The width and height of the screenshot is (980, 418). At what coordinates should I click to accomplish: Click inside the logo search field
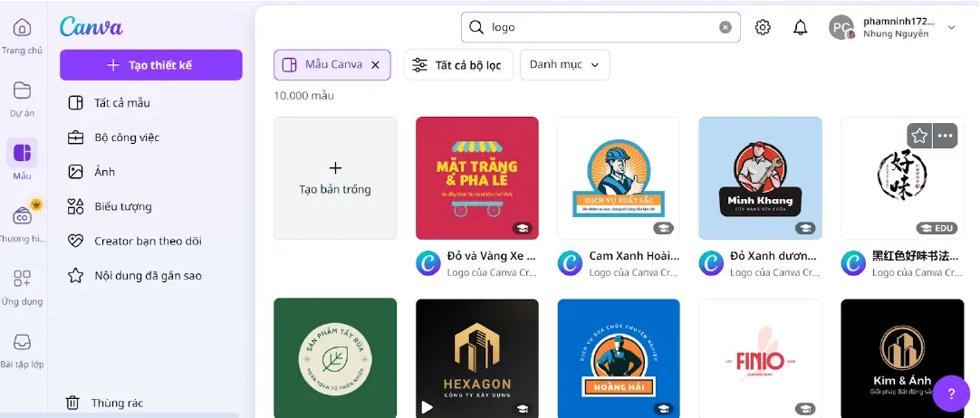(600, 27)
